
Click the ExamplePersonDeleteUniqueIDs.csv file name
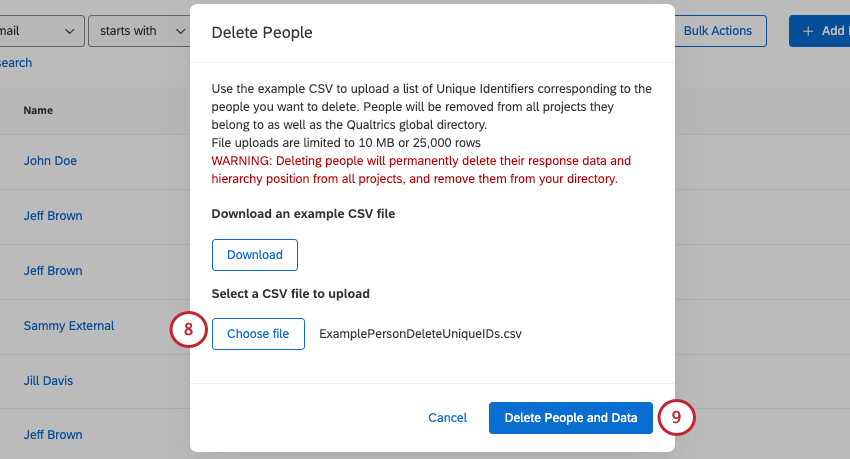pyautogui.click(x=420, y=334)
